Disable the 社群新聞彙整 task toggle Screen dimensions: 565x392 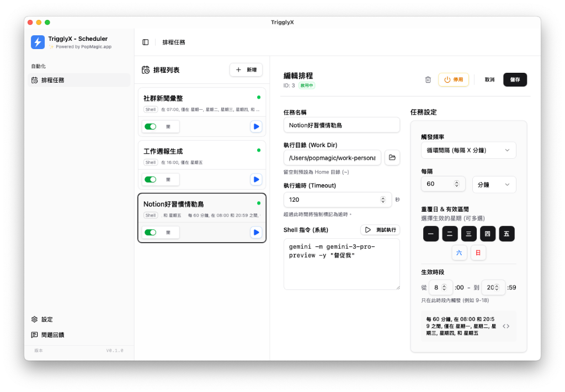150,126
